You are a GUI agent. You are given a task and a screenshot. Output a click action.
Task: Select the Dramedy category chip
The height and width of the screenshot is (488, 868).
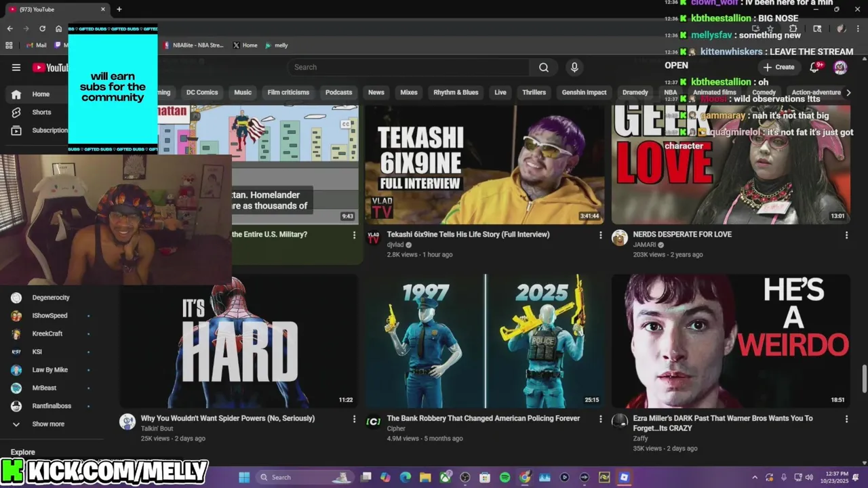(635, 92)
